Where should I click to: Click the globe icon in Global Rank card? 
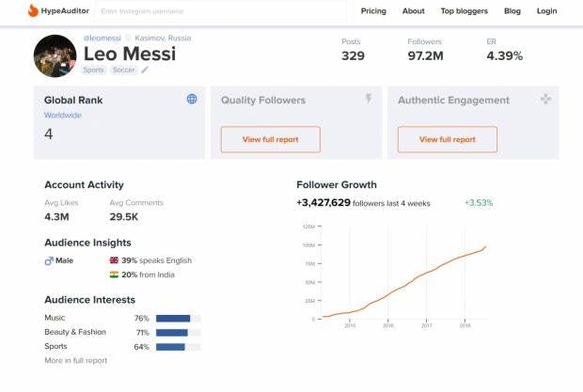[x=192, y=99]
